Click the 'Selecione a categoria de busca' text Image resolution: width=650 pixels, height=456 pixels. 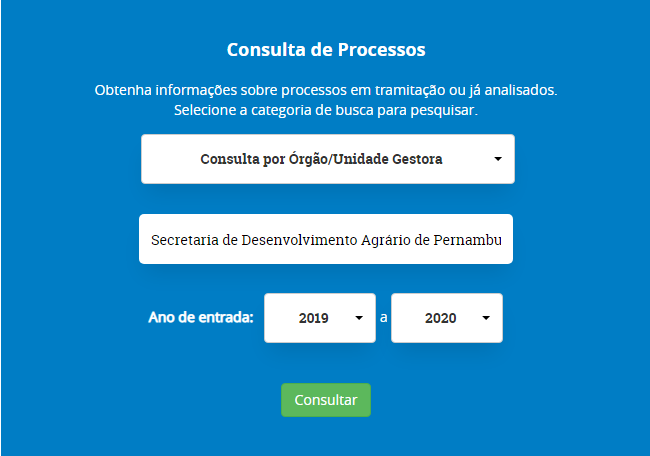[x=326, y=110]
